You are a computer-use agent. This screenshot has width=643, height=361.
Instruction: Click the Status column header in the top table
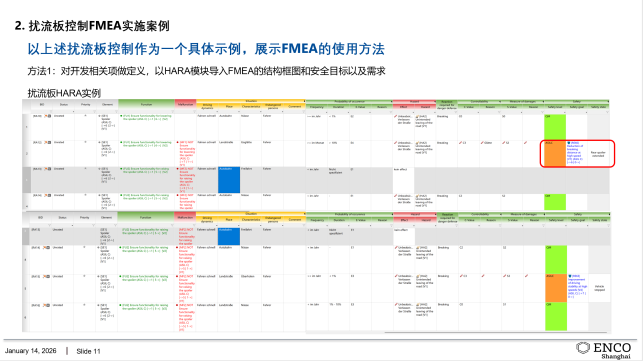tap(64, 105)
